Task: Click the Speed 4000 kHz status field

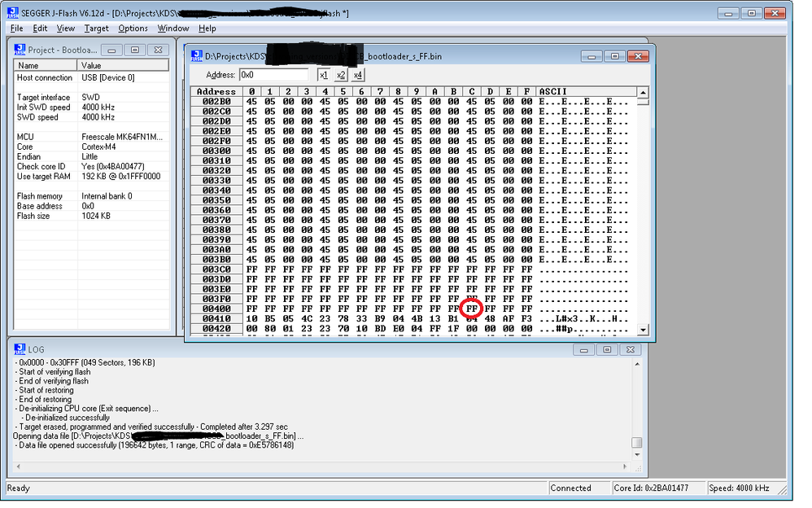Action: coord(741,488)
